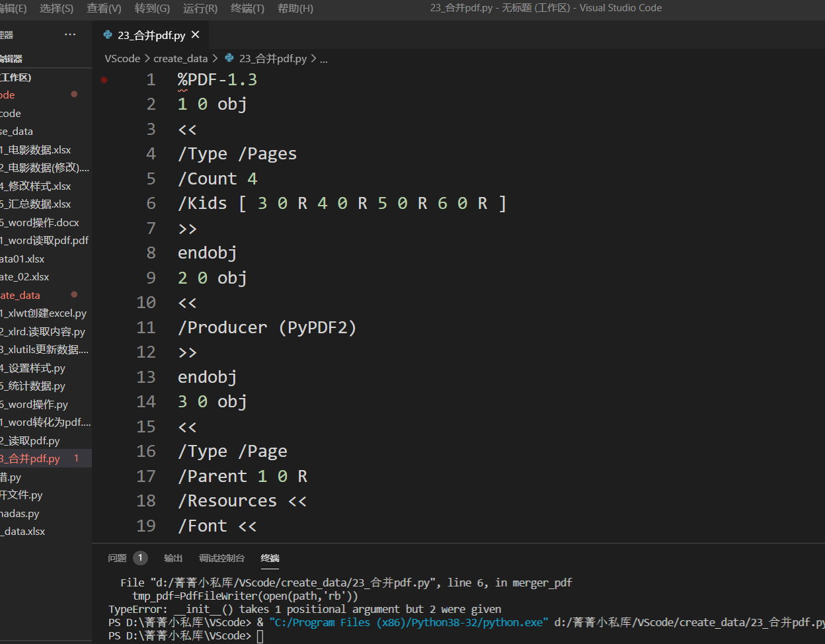Click the 23_合并pdf.py breadcrumb segment
Screen dimensions: 825x644
tap(273, 58)
